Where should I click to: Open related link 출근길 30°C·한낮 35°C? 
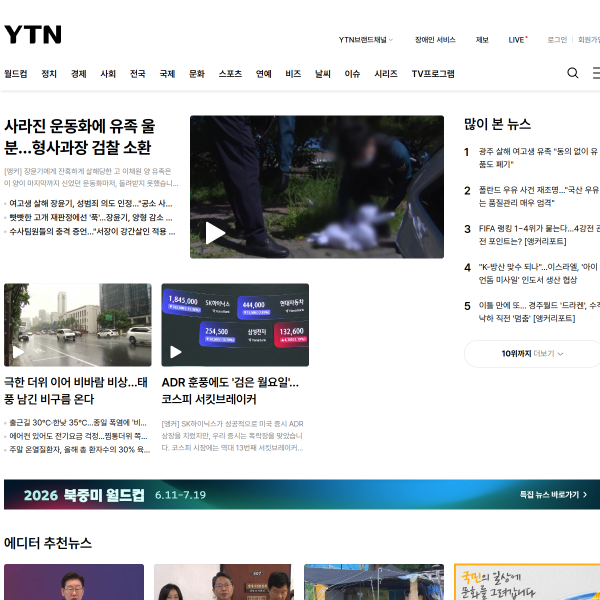78,422
